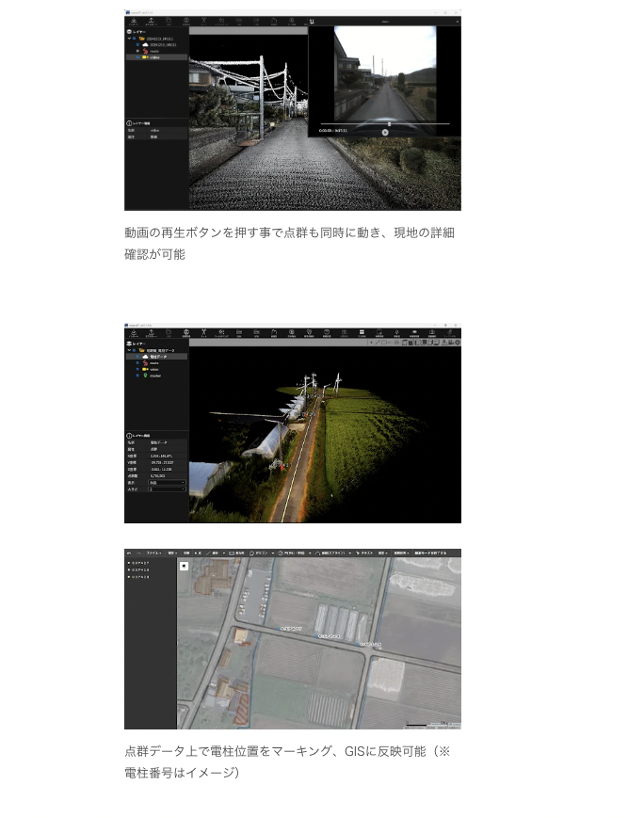The image size is (644, 817).
Task: Click the redo arrow in GIS map toolbar
Action: point(138,553)
